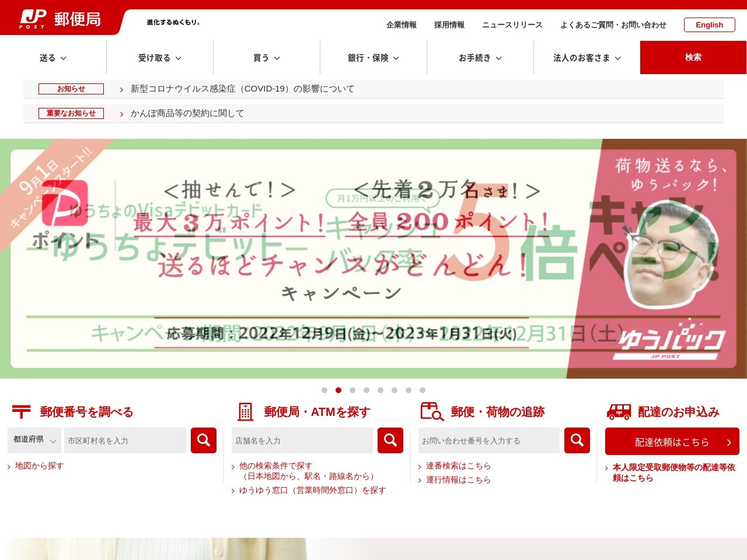747x560 pixels.
Task: Click the 店舗名を入力 input field
Action: tap(302, 440)
